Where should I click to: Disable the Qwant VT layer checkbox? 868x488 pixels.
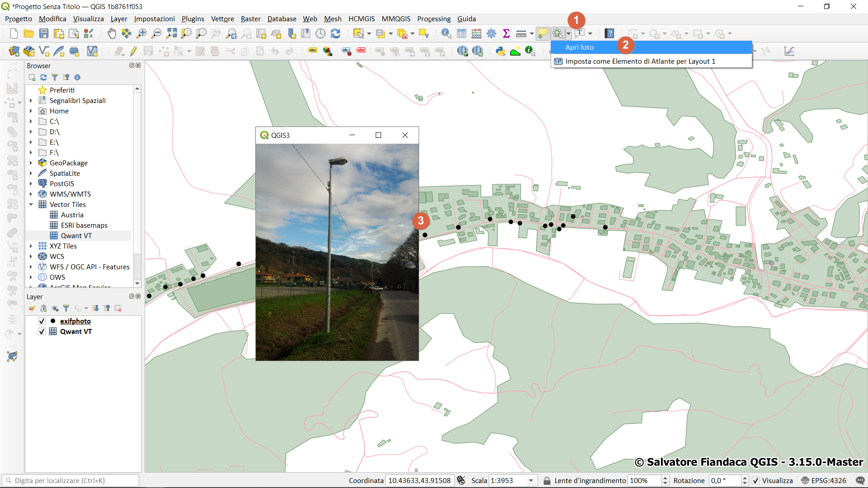pos(42,331)
